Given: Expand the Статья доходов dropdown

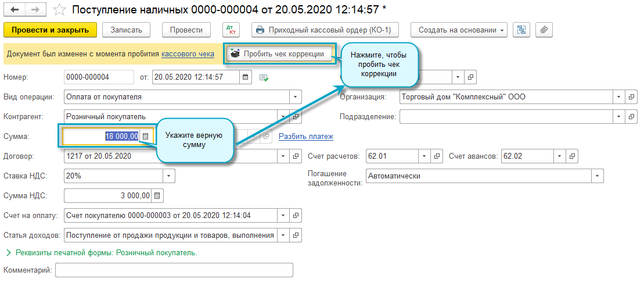Looking at the screenshot, I should (x=283, y=235).
